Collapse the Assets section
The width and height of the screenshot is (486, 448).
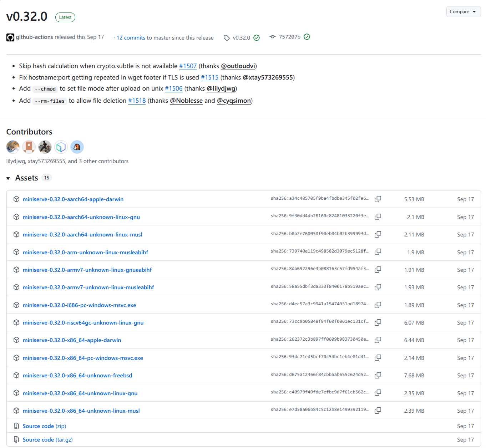8,178
